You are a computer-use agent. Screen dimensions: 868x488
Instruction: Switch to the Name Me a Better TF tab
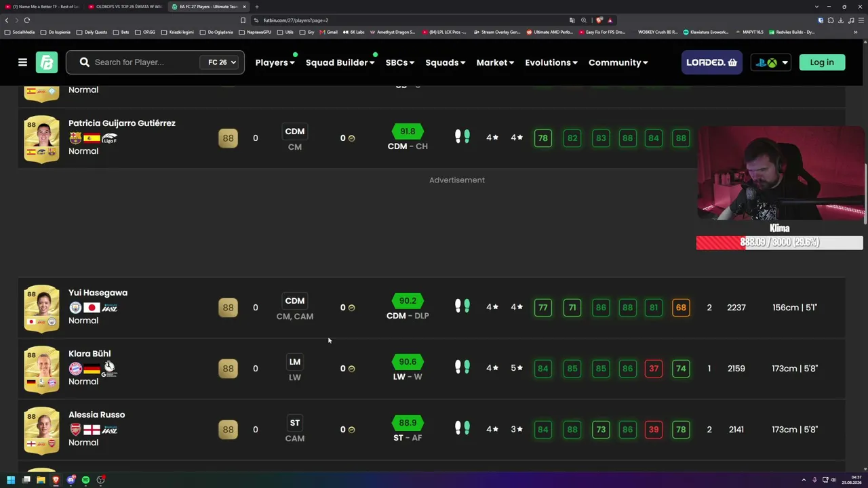(42, 7)
